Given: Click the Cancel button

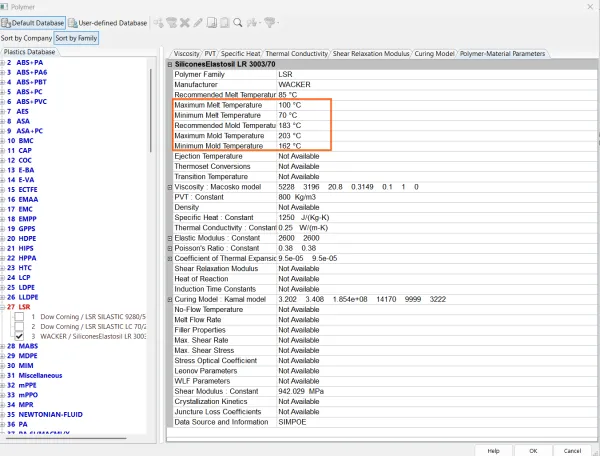Looking at the screenshot, I should click(x=572, y=451).
